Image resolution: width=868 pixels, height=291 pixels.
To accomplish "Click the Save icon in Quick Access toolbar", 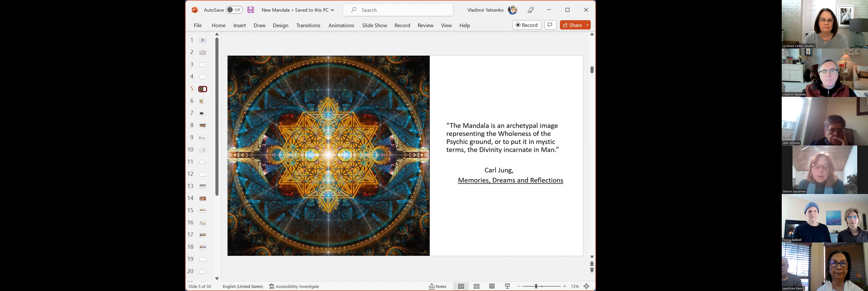I will tap(250, 10).
